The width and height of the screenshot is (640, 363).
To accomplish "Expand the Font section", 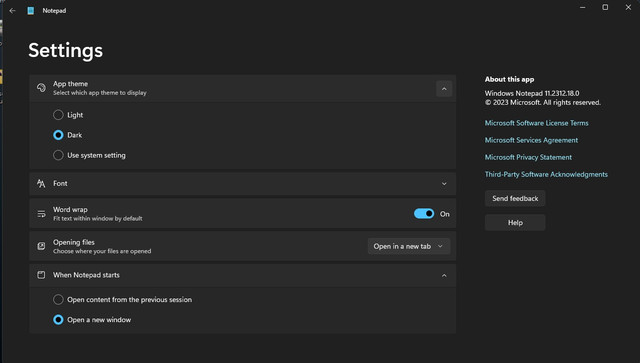I will pos(444,184).
